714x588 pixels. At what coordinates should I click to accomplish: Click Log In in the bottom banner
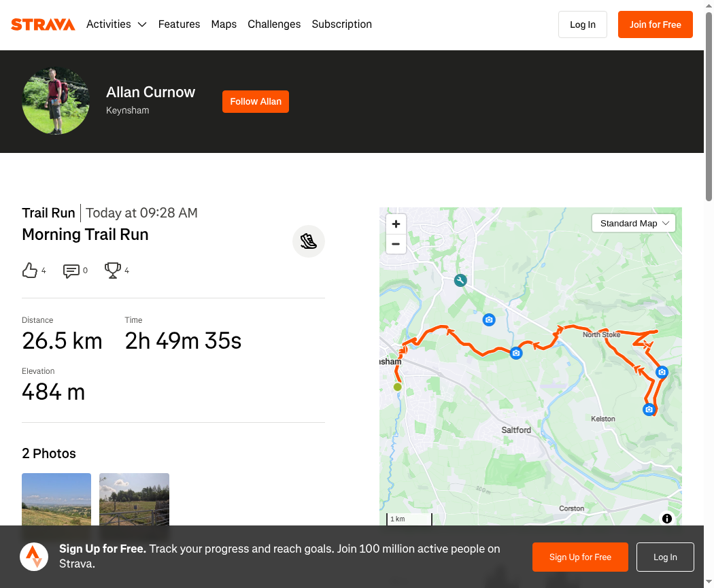click(x=665, y=557)
